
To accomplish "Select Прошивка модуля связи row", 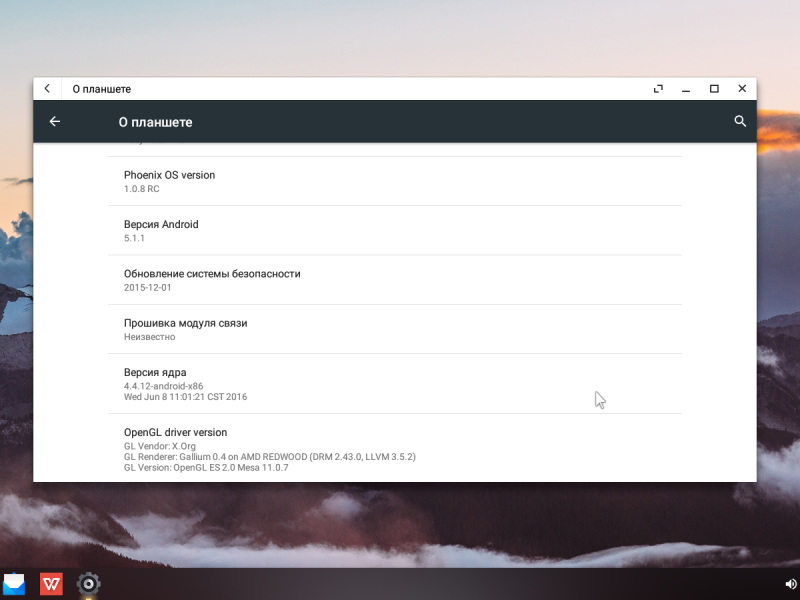I will (x=395, y=329).
